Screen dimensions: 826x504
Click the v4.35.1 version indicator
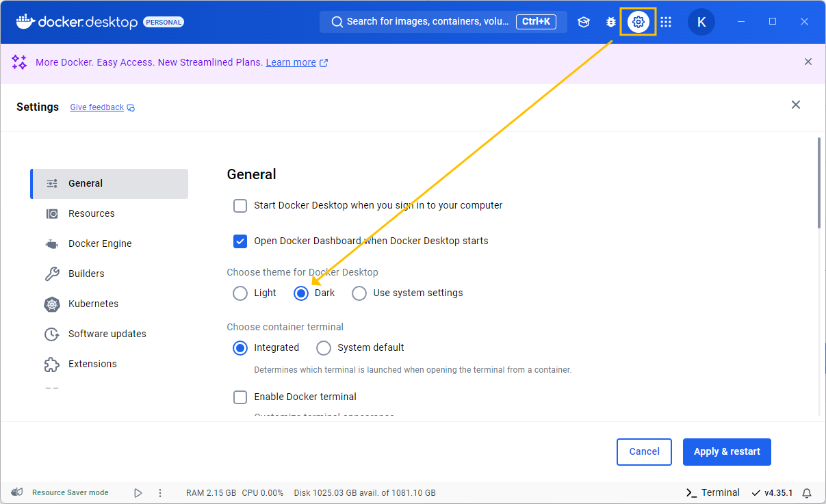tap(772, 492)
